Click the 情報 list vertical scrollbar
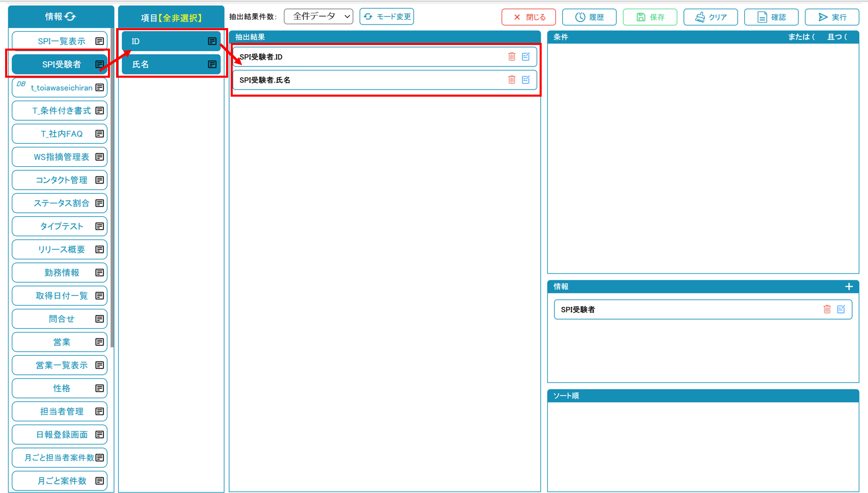The width and height of the screenshot is (868, 493). [x=112, y=188]
